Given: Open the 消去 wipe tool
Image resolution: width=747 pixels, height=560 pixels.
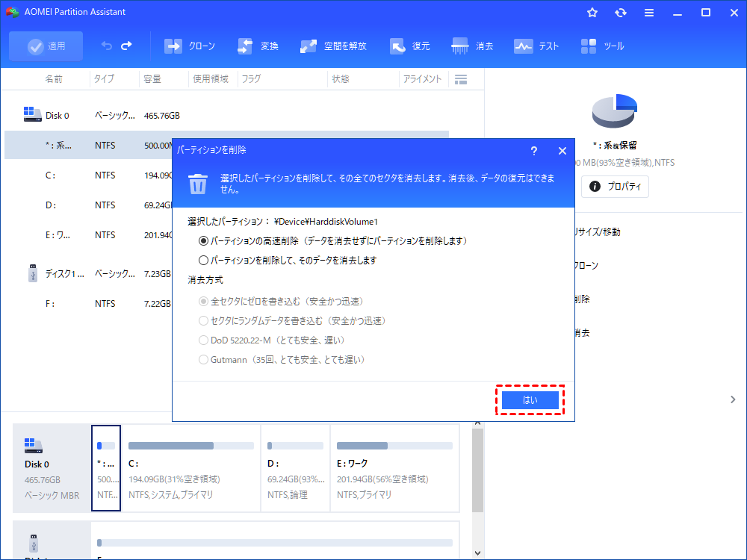Looking at the screenshot, I should (472, 46).
